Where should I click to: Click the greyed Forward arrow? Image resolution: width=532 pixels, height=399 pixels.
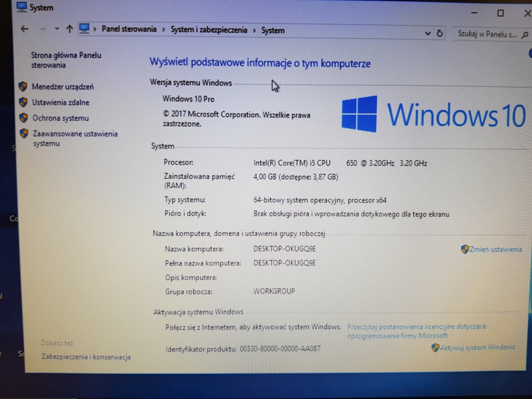[x=43, y=30]
